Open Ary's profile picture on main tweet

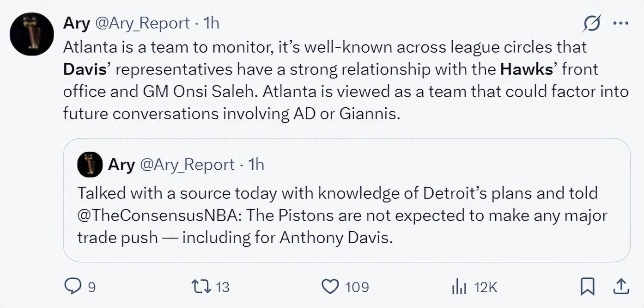pos(32,34)
